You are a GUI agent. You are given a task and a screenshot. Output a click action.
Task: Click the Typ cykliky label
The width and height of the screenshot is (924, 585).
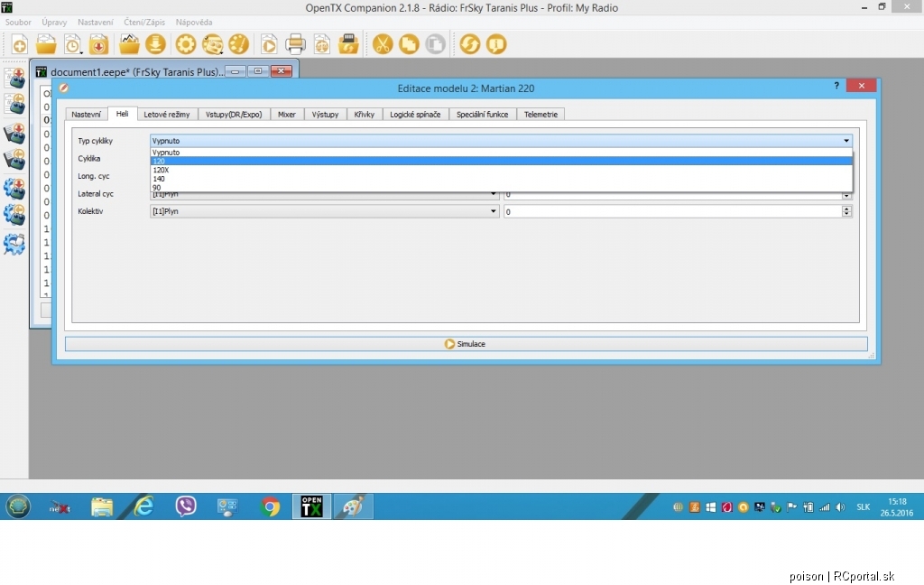click(x=96, y=141)
